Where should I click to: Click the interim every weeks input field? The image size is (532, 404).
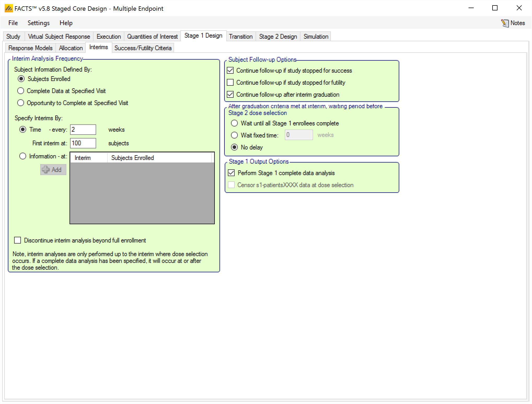[x=83, y=130]
